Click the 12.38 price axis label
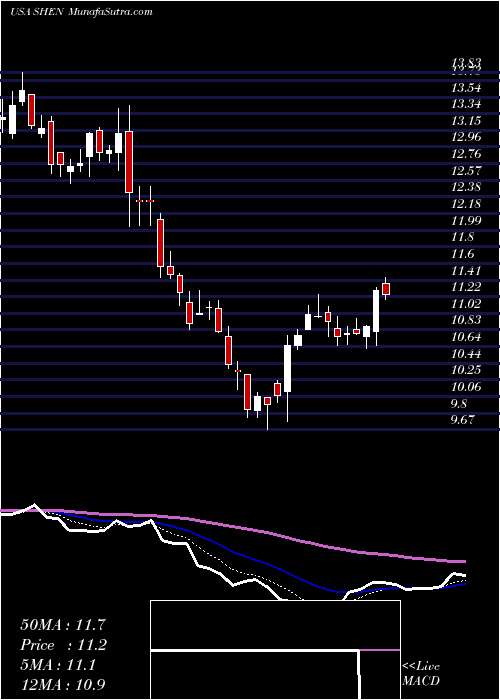 tap(466, 188)
